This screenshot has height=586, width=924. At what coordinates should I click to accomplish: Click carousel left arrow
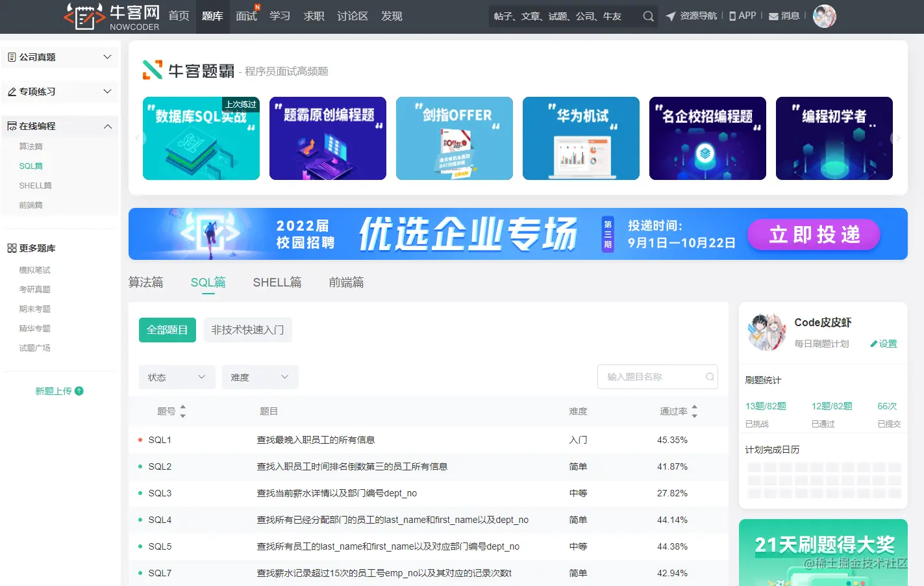(136, 138)
